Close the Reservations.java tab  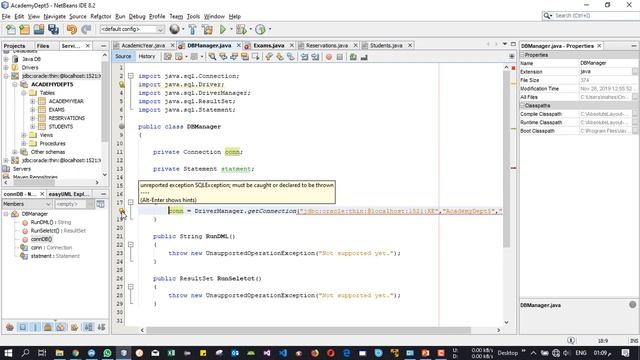click(355, 45)
